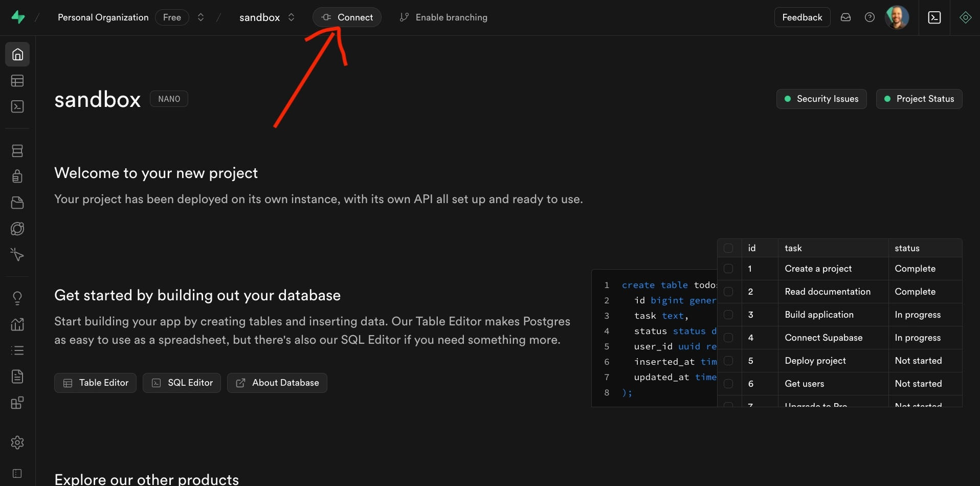View the Security Issues indicator
Screen dimensions: 980x486
(821, 99)
